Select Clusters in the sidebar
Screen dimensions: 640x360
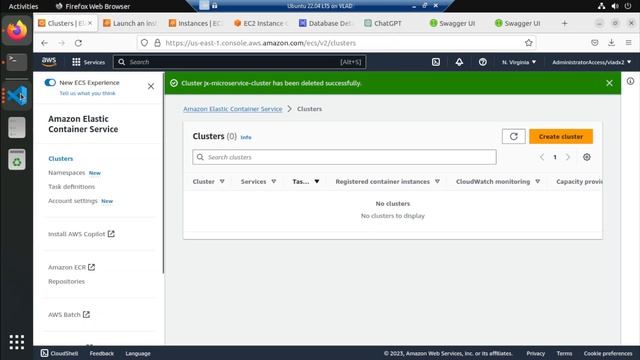tap(60, 158)
